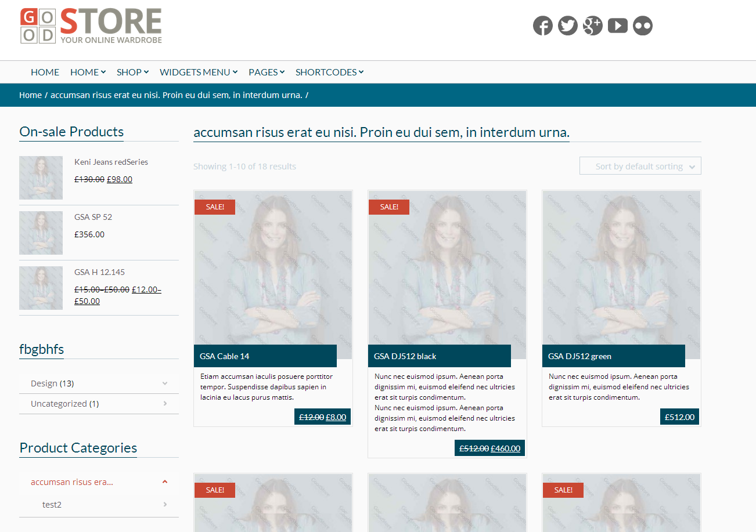Viewport: 756px width, 532px height.
Task: Open the SHORTCODES menu
Action: tap(329, 72)
